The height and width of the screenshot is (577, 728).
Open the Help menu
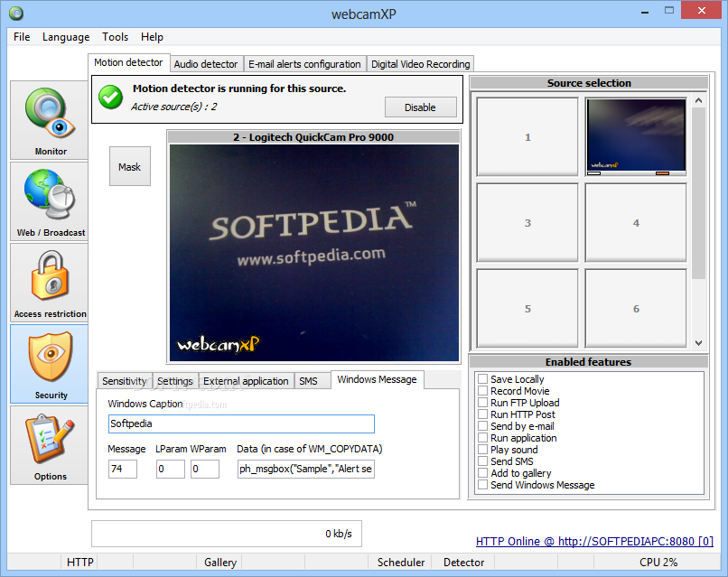click(152, 37)
